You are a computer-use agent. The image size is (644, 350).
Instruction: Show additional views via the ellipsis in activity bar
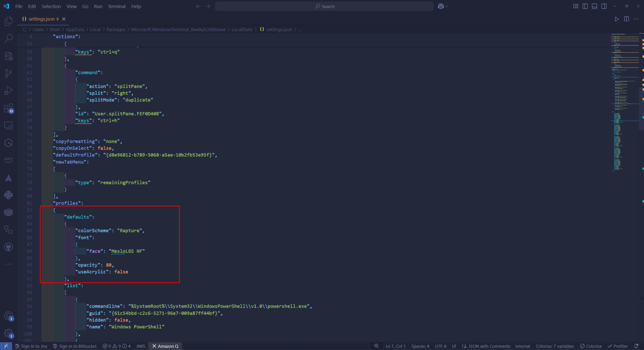click(x=8, y=264)
